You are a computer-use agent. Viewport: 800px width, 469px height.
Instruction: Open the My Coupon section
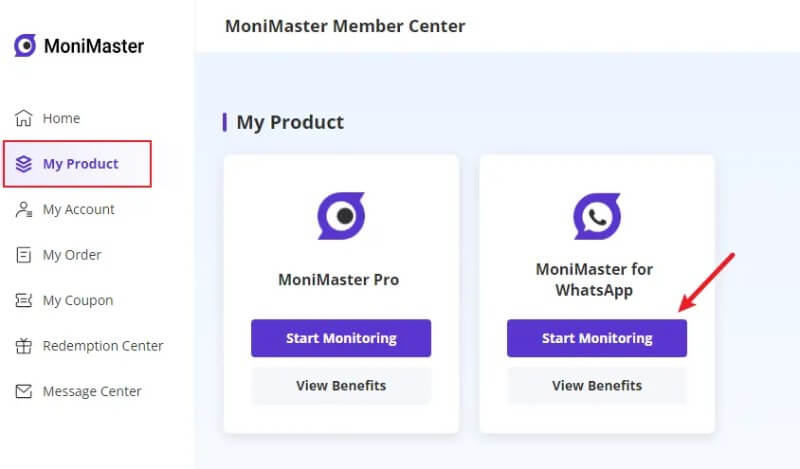click(x=77, y=300)
